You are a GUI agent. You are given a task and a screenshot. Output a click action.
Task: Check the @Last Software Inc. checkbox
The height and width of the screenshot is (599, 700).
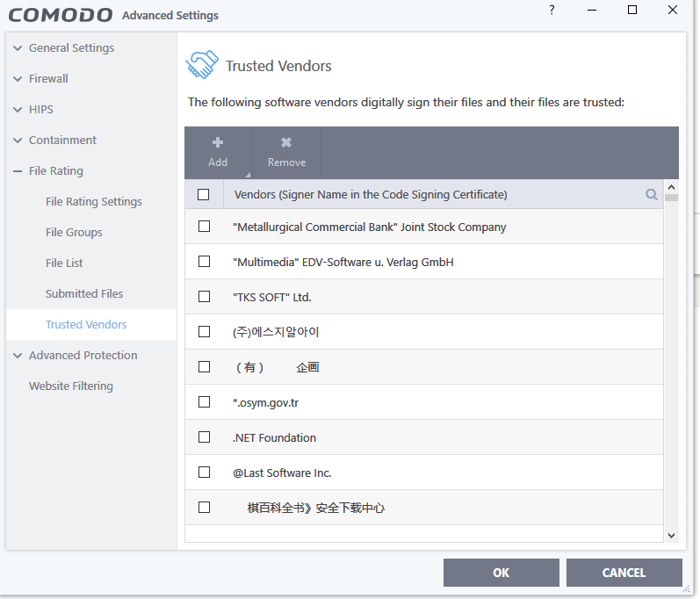click(204, 473)
